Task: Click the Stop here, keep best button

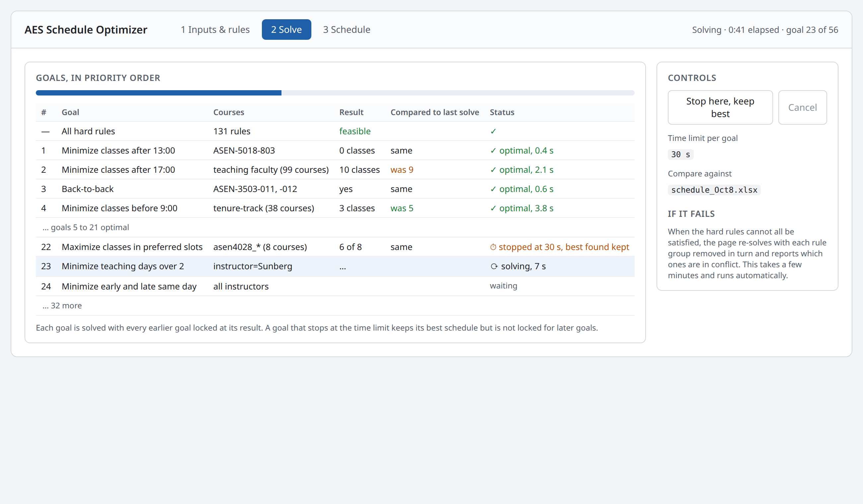Action: (x=720, y=107)
